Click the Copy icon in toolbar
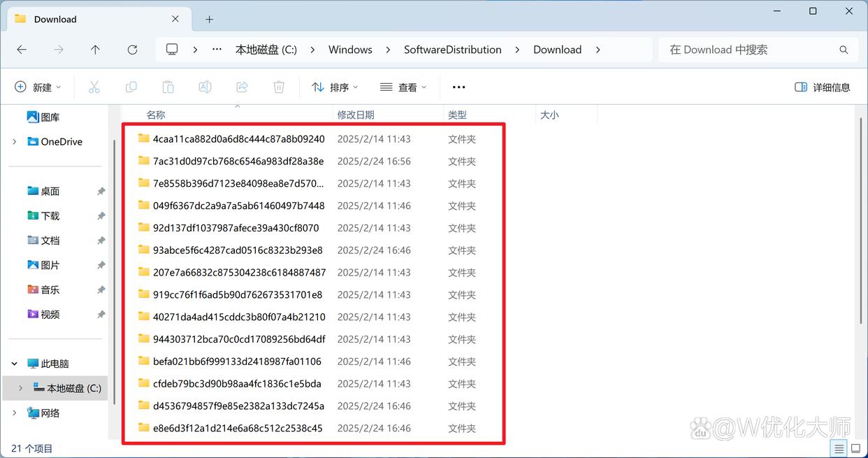The width and height of the screenshot is (868, 458). [x=131, y=87]
